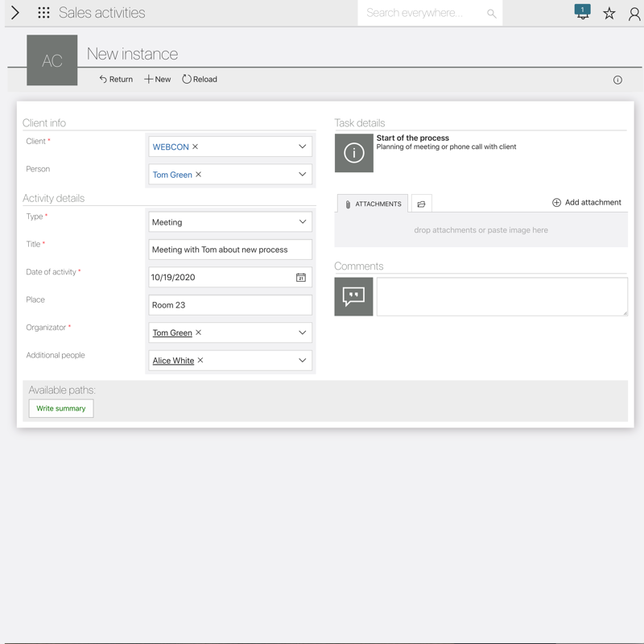Click the info icon in toolbar
Image resolution: width=644 pixels, height=644 pixels.
click(x=617, y=80)
